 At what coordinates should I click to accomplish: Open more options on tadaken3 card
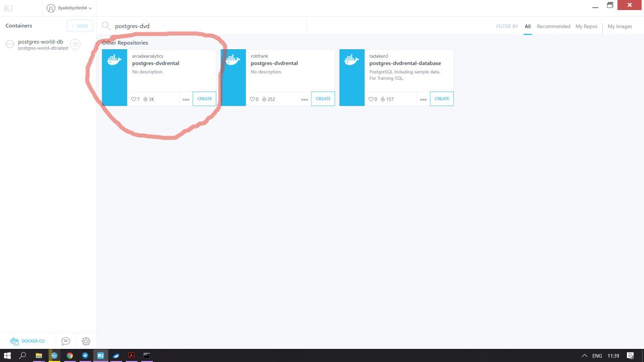pyautogui.click(x=423, y=99)
